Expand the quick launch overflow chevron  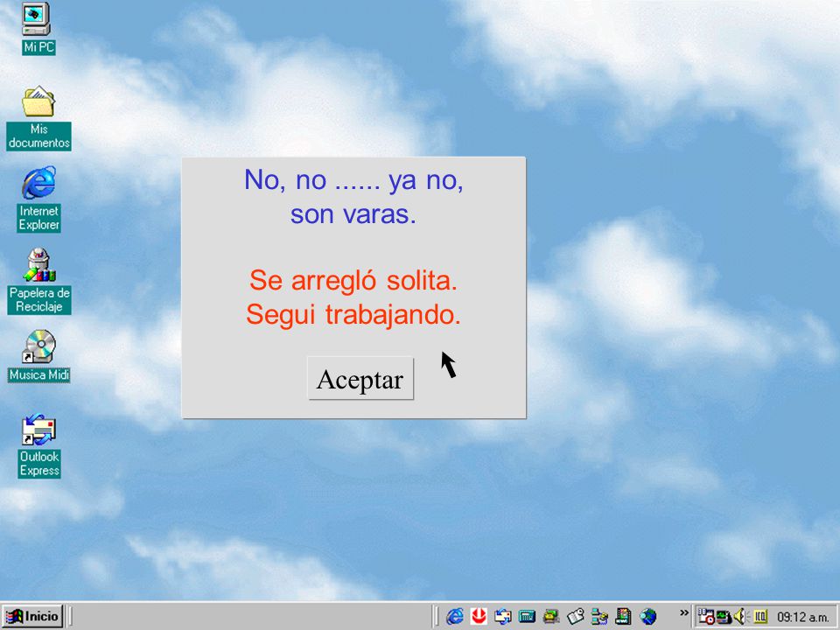click(683, 612)
